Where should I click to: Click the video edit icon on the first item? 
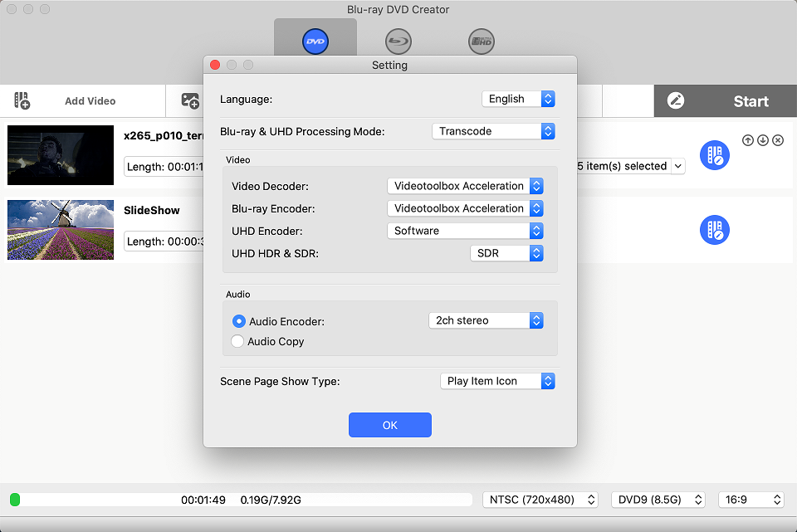pos(714,155)
